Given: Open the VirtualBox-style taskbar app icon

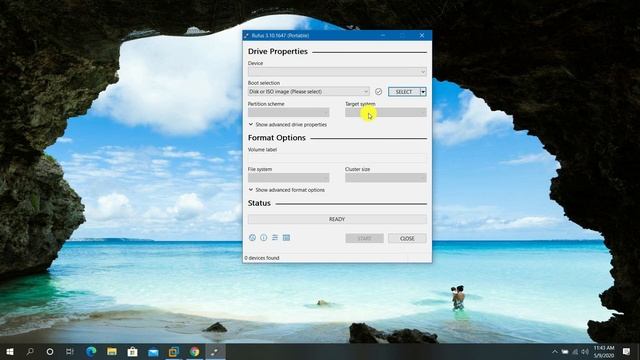Looking at the screenshot, I should 174,351.
